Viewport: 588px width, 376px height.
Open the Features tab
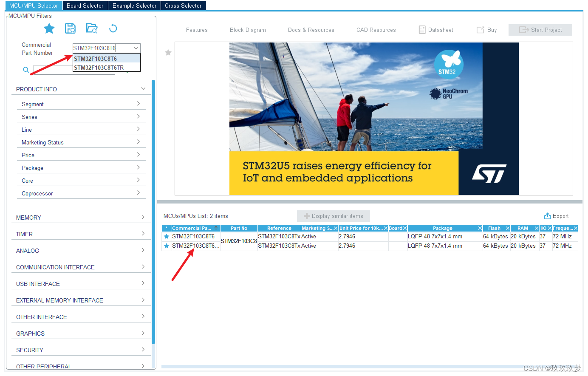(197, 30)
